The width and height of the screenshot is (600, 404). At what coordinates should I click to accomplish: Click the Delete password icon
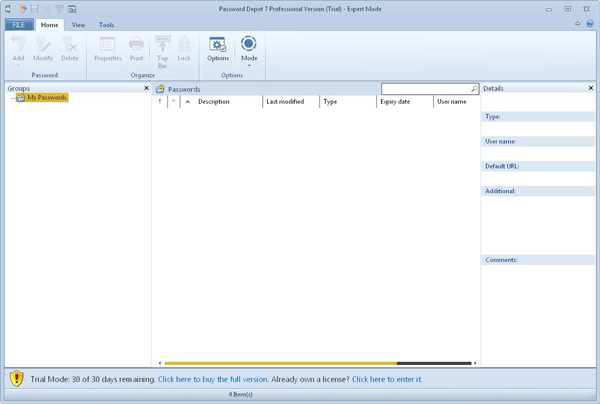pyautogui.click(x=70, y=44)
